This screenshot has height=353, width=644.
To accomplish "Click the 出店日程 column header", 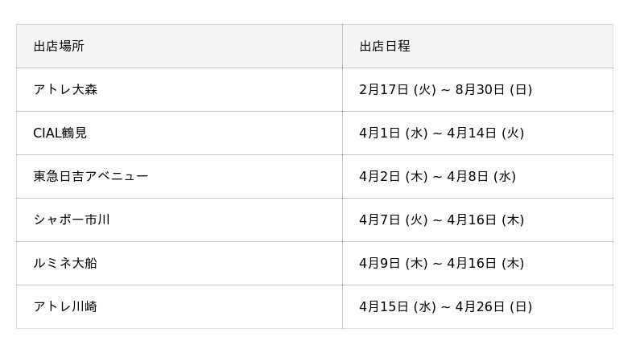I will 385,47.
